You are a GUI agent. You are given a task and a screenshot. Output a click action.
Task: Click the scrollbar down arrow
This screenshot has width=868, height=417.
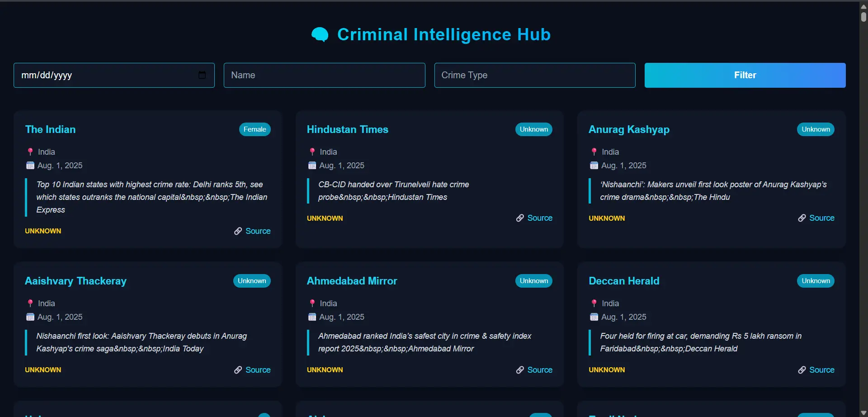(863, 413)
